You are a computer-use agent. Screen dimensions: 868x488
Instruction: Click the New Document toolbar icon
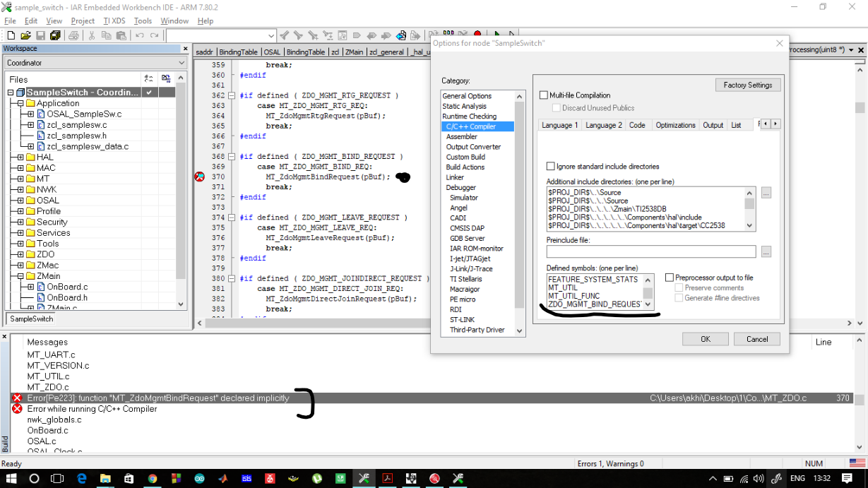[11, 35]
